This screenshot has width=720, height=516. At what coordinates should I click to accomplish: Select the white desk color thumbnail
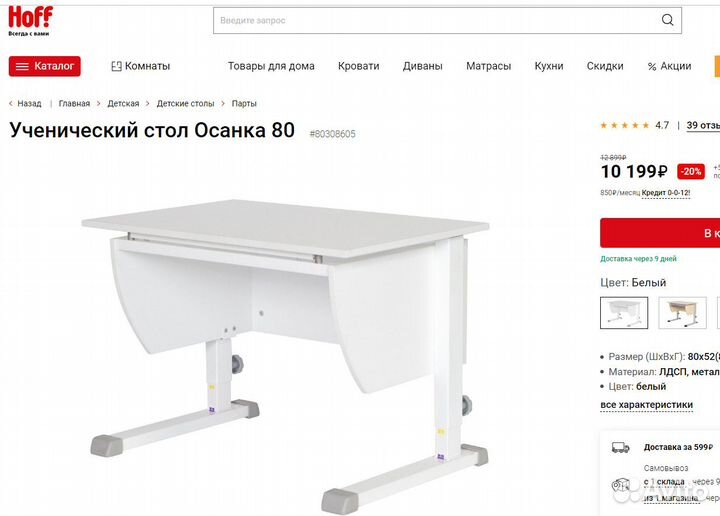coord(623,313)
